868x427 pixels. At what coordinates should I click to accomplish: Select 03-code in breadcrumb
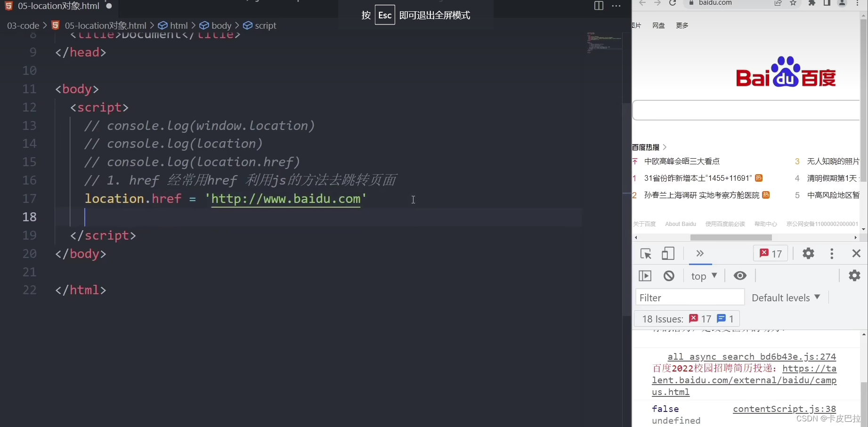click(x=23, y=25)
